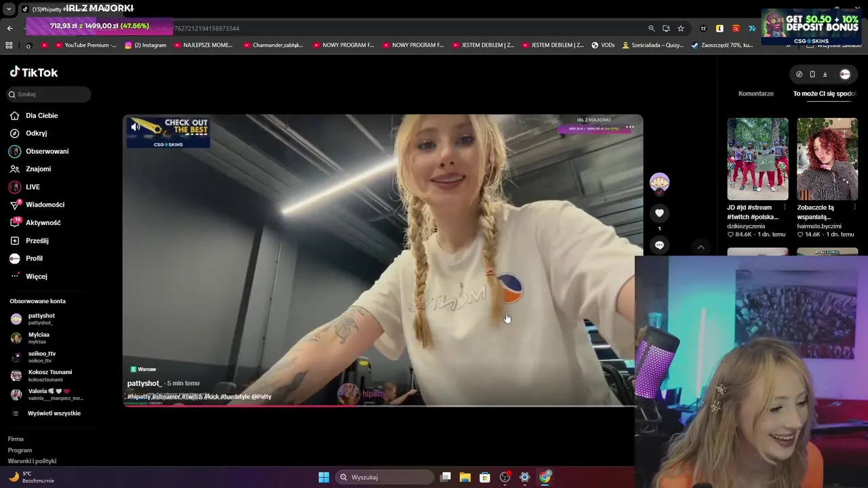The width and height of the screenshot is (868, 488).
Task: Click Prześlij upload option
Action: (x=37, y=241)
